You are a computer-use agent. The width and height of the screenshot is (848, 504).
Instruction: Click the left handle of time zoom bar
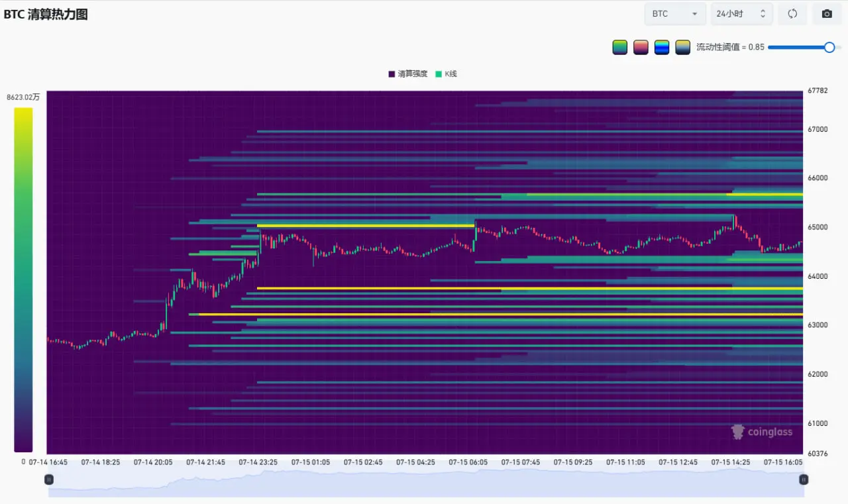pos(49,479)
